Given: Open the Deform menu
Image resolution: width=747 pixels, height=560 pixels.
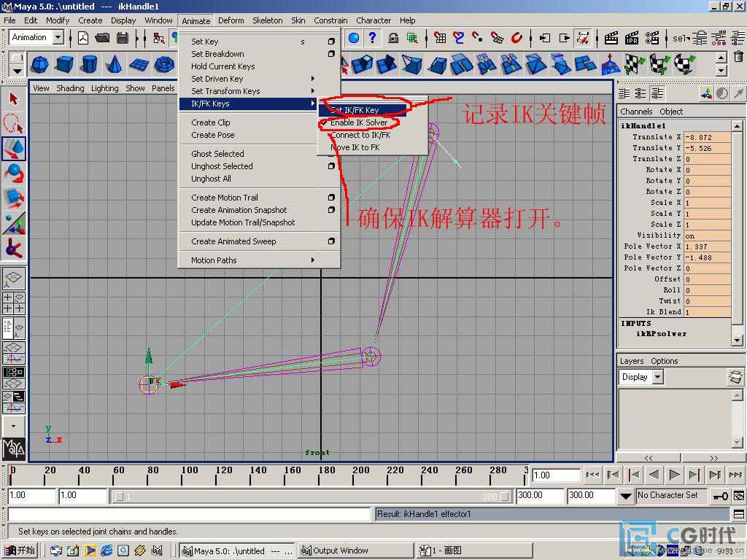Looking at the screenshot, I should [x=231, y=20].
